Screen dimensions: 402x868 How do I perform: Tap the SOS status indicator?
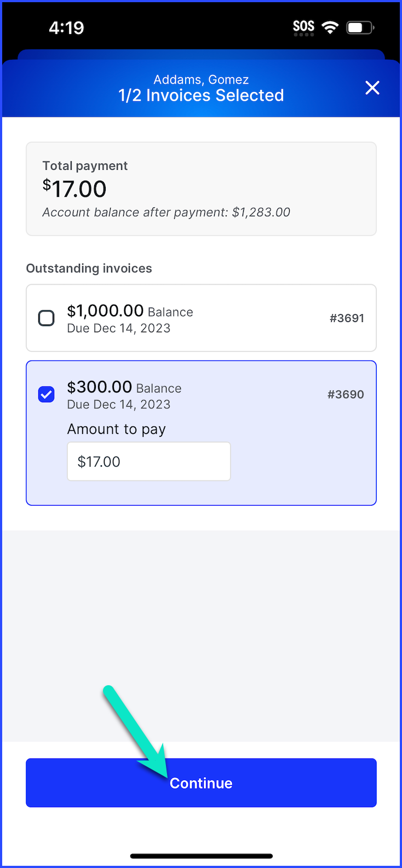coord(303,27)
